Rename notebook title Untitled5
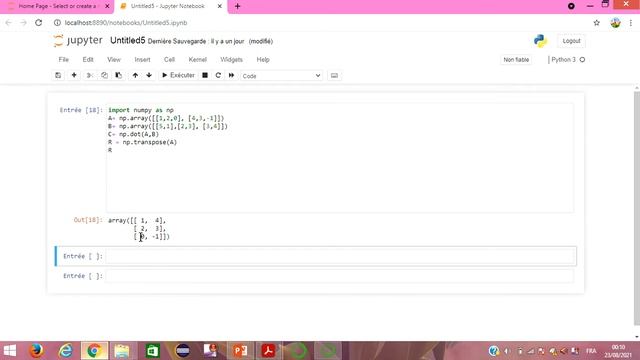The height and width of the screenshot is (360, 640). 127,40
